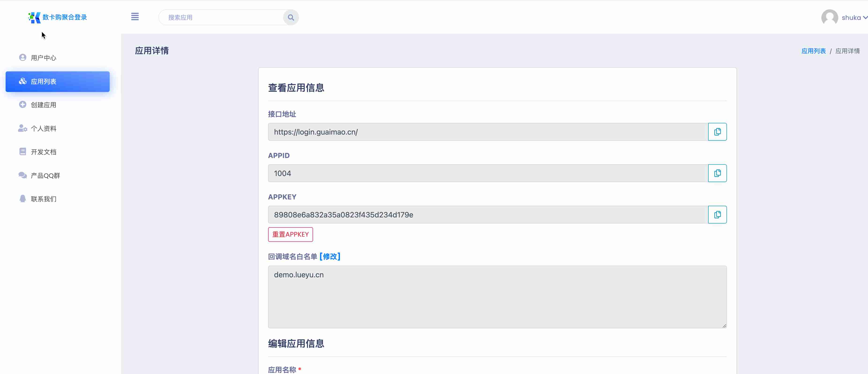868x374 pixels.
Task: Go to 产品QQ群 sidebar item
Action: click(45, 176)
